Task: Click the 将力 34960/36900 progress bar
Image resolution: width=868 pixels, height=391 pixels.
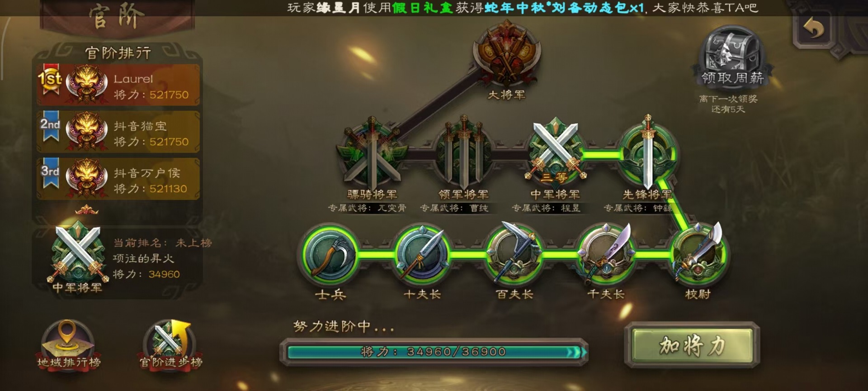Action: pyautogui.click(x=434, y=352)
